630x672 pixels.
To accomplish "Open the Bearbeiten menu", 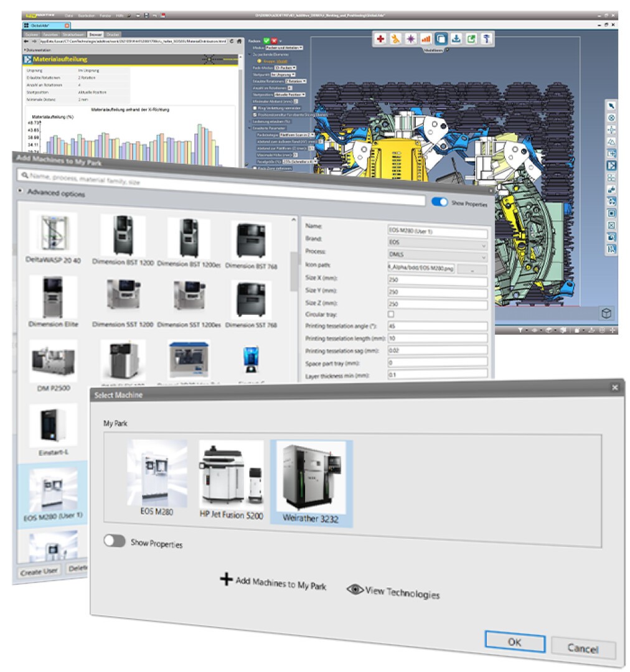I will tap(86, 16).
